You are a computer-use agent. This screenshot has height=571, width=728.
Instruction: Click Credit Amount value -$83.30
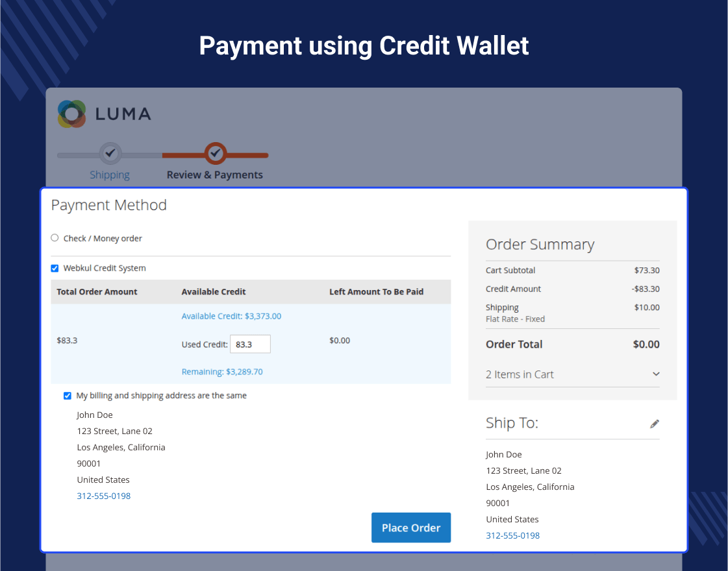click(x=646, y=289)
